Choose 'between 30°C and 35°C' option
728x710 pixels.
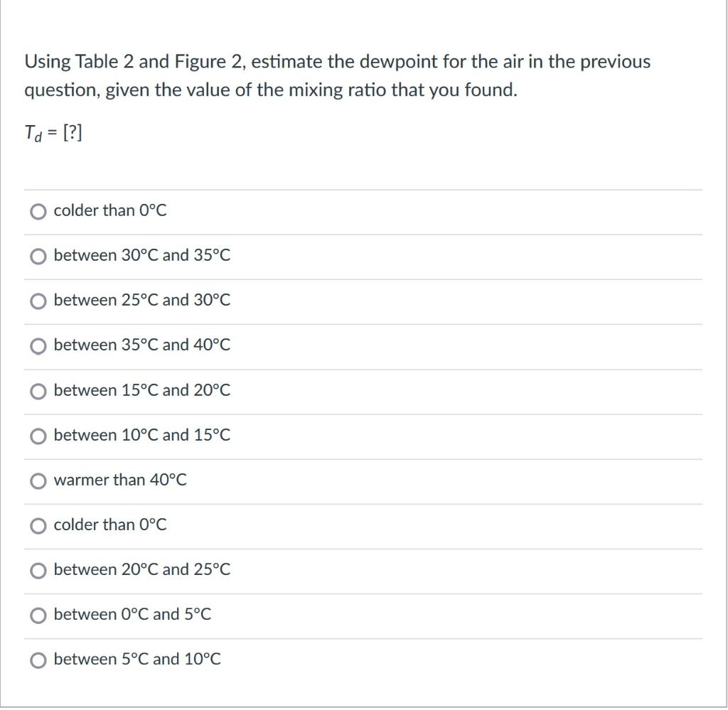(38, 256)
